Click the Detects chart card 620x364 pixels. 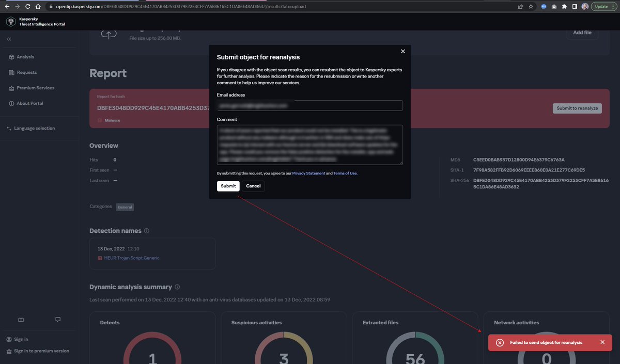(152, 338)
